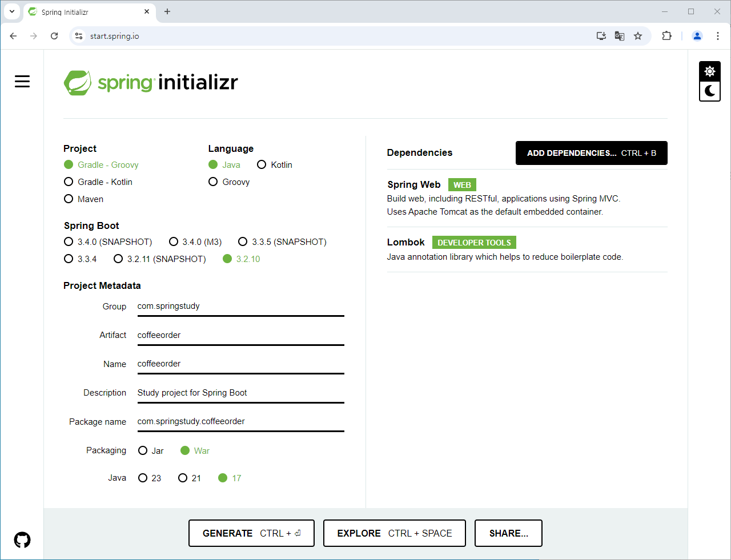Image resolution: width=731 pixels, height=560 pixels.
Task: Choose Kotlin as the language
Action: click(274, 165)
